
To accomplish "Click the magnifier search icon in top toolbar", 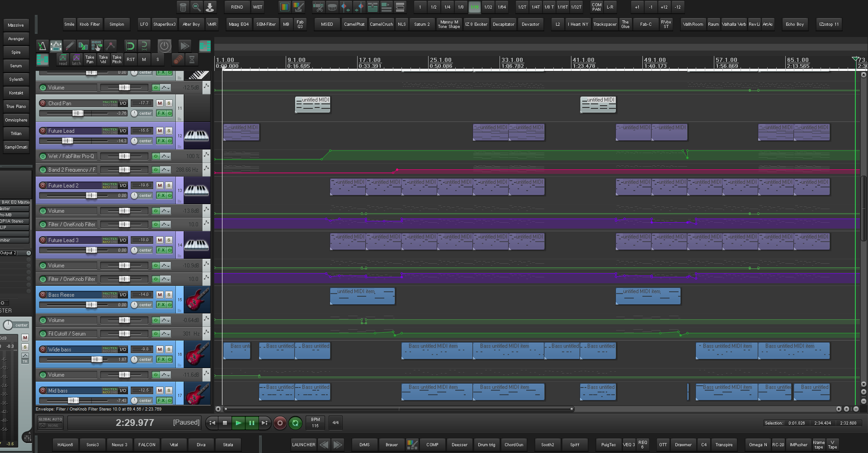I will (196, 7).
